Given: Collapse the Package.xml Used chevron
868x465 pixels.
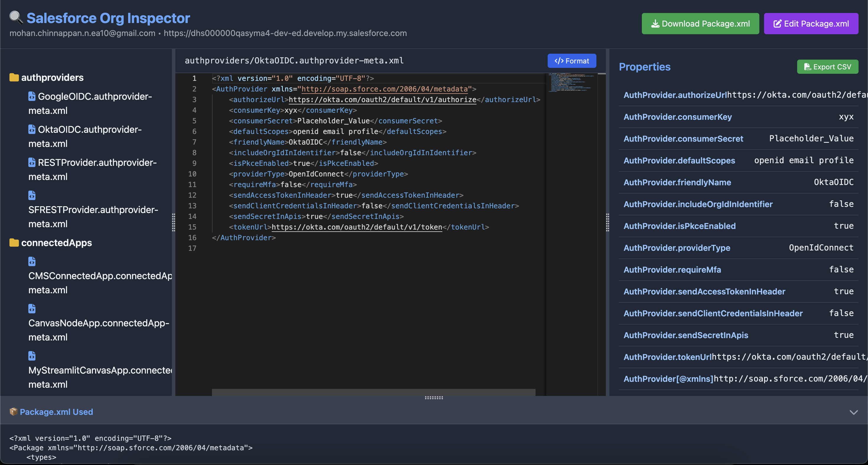Looking at the screenshot, I should click(x=853, y=412).
